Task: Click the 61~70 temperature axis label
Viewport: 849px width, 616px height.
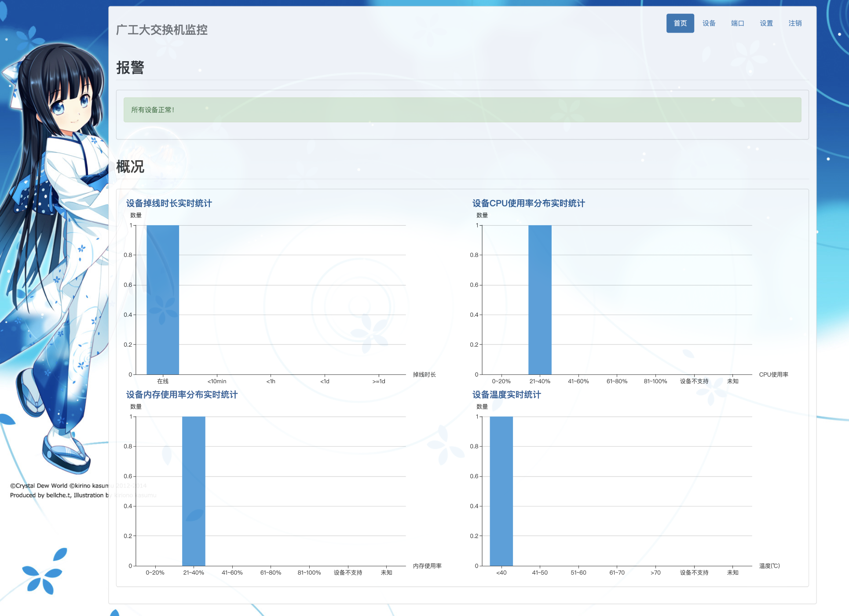Action: (x=617, y=573)
